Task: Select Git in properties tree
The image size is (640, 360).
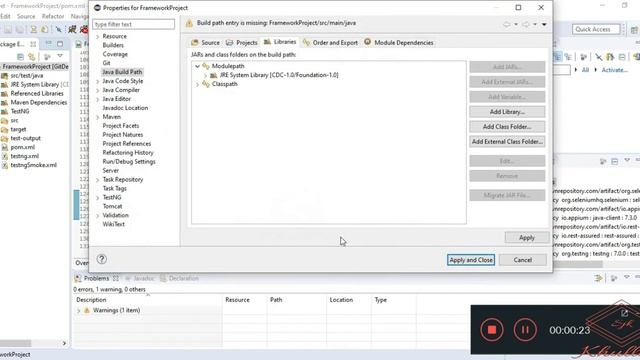Action: 106,63
